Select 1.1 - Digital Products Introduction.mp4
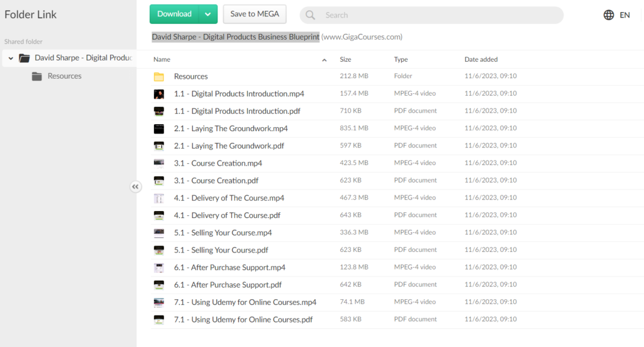The width and height of the screenshot is (644, 347). click(239, 94)
